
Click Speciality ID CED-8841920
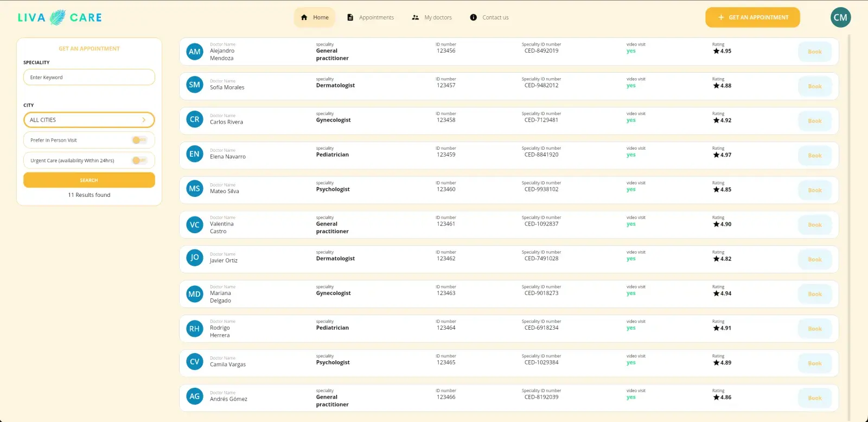pos(541,155)
